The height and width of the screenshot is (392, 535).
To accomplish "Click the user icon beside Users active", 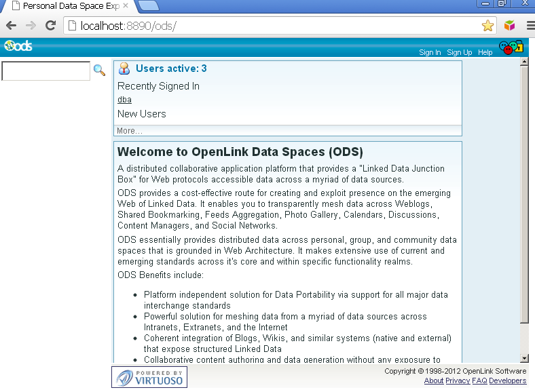I will click(x=124, y=68).
